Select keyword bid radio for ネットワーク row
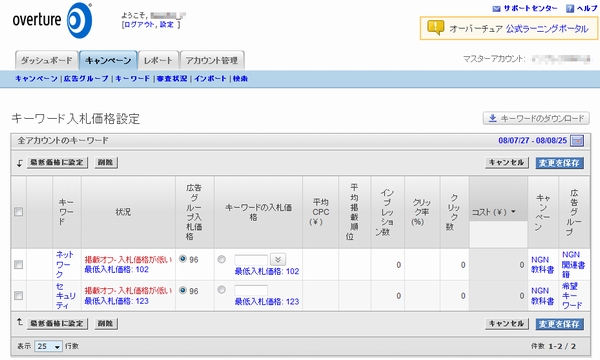Viewport: 600px width, 360px height. [222, 259]
